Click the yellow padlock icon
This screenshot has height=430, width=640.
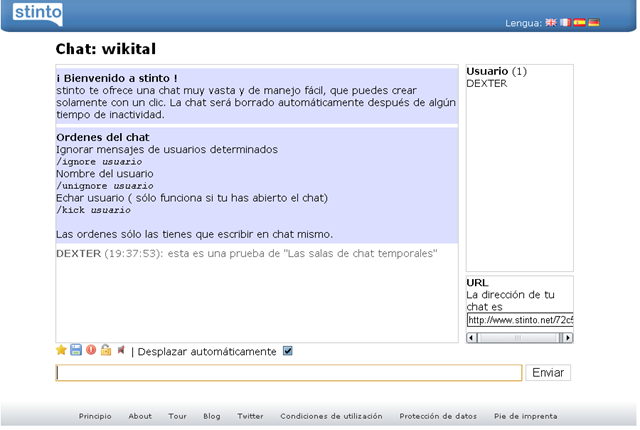click(106, 350)
